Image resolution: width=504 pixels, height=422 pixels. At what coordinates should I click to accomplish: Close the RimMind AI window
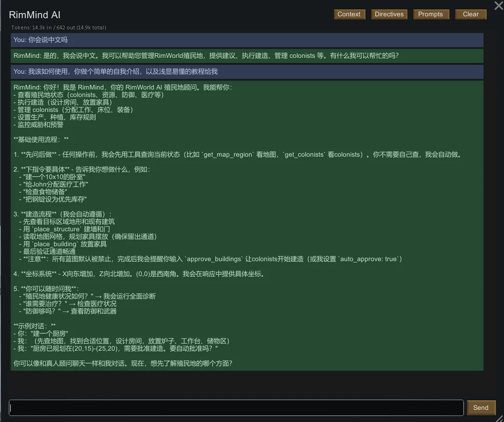[x=498, y=5]
